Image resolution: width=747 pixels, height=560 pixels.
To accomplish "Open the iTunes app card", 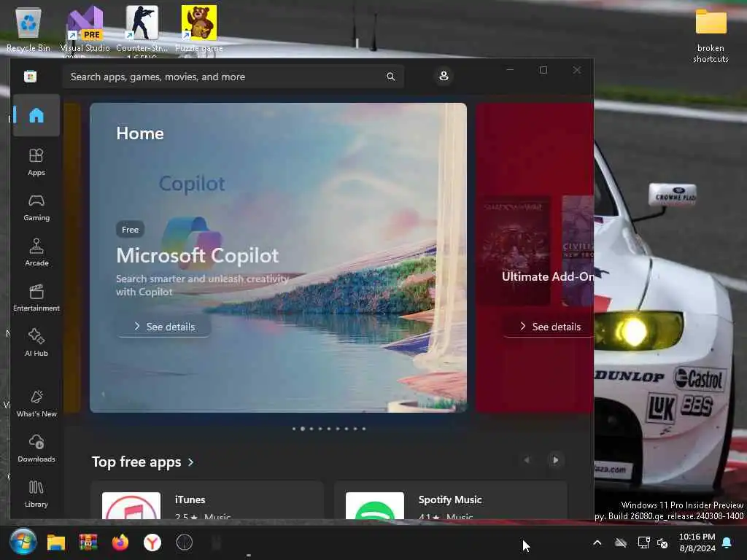I will 207,500.
